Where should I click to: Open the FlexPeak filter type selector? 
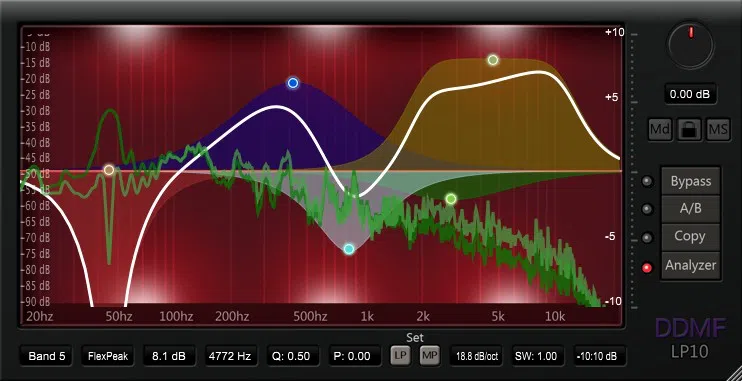107,356
